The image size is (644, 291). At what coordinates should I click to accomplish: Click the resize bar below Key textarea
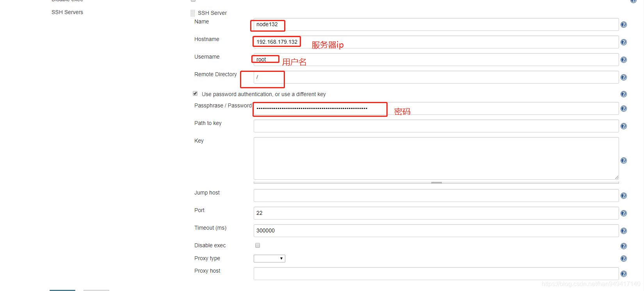[x=436, y=182]
